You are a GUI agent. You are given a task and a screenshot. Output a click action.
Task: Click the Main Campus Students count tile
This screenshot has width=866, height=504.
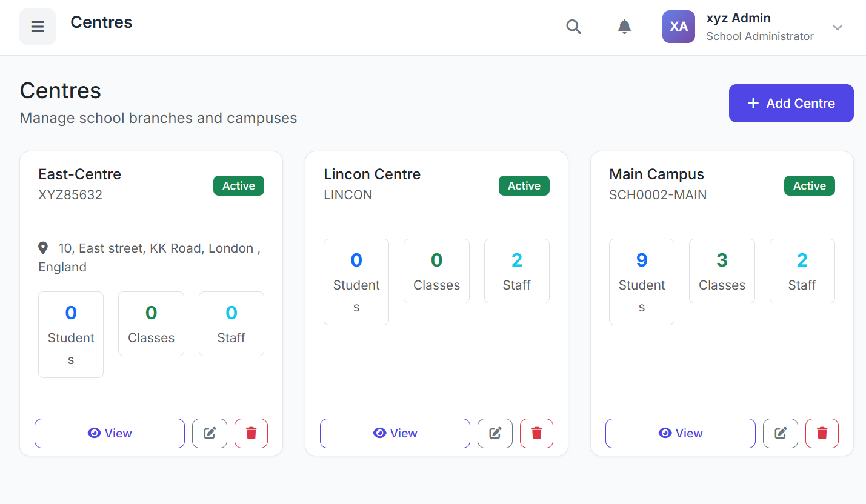click(x=642, y=282)
